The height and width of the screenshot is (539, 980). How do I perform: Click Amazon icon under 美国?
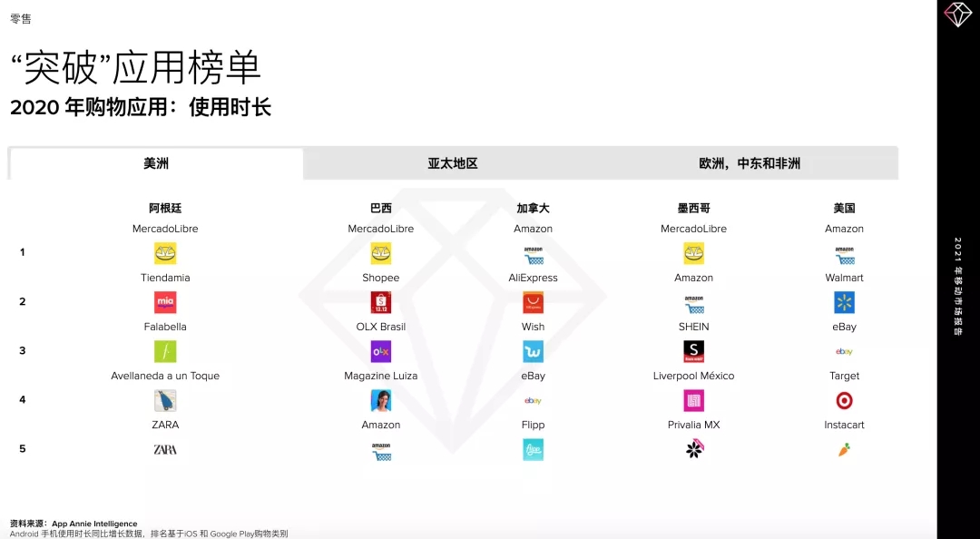pos(845,255)
